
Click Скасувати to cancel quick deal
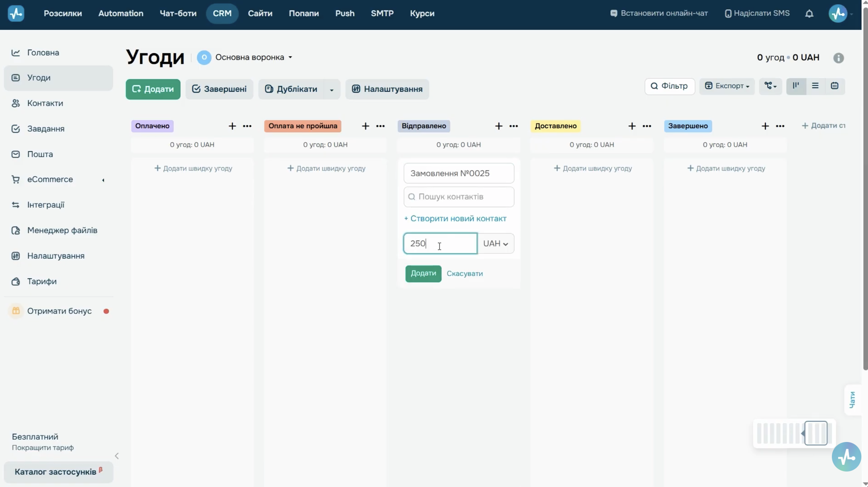(465, 274)
